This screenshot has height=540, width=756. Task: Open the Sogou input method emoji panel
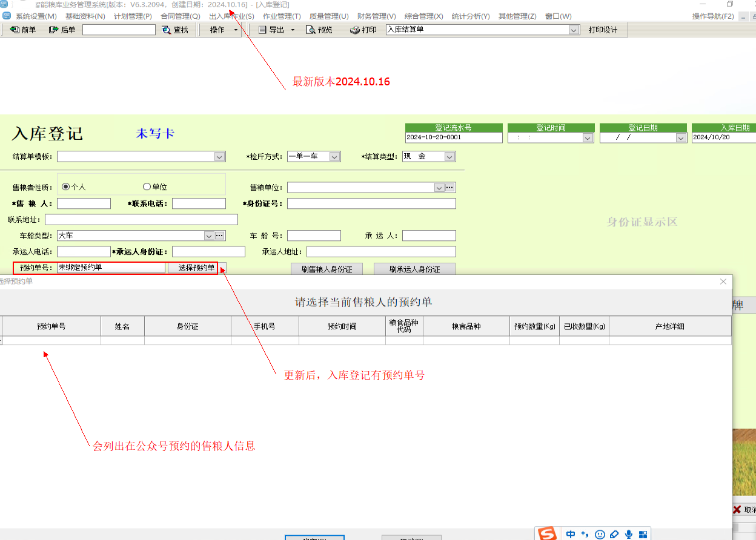(x=600, y=535)
